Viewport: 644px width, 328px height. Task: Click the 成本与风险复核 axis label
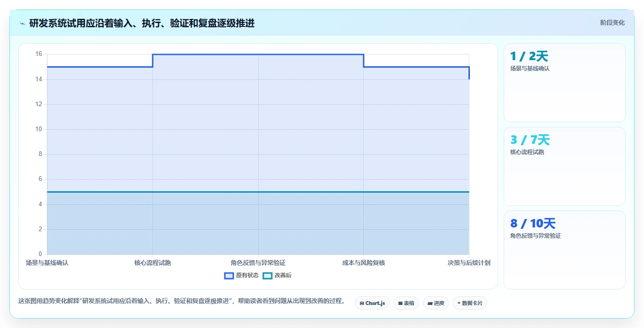364,263
